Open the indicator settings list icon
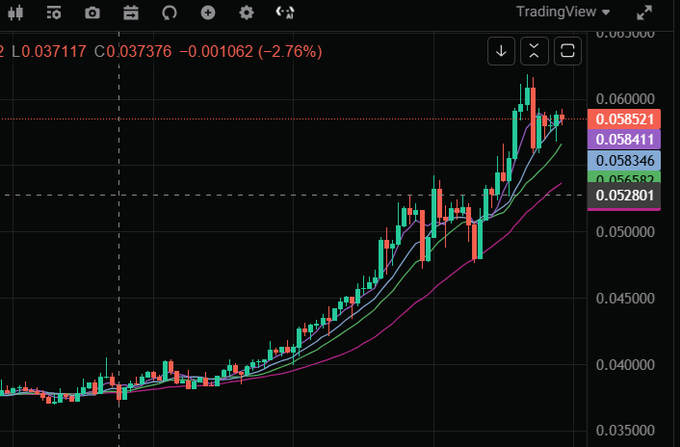This screenshot has width=680, height=447. pos(54,13)
